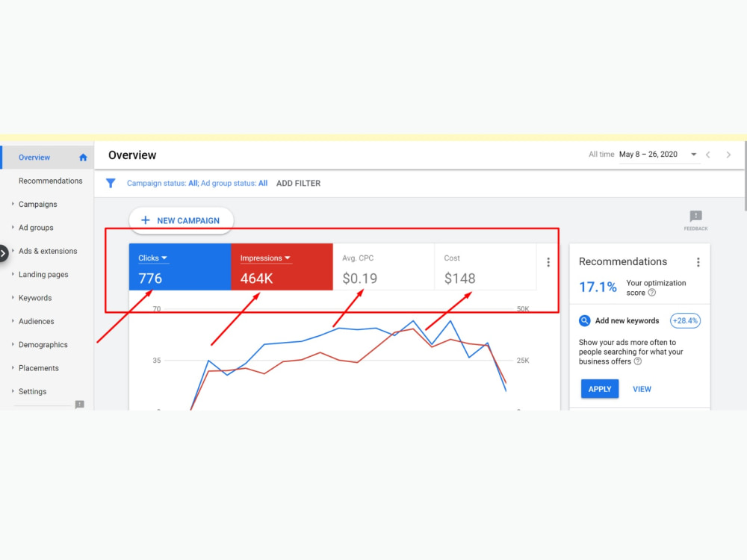Open the Placements sidebar page
The width and height of the screenshot is (747, 560).
point(39,368)
